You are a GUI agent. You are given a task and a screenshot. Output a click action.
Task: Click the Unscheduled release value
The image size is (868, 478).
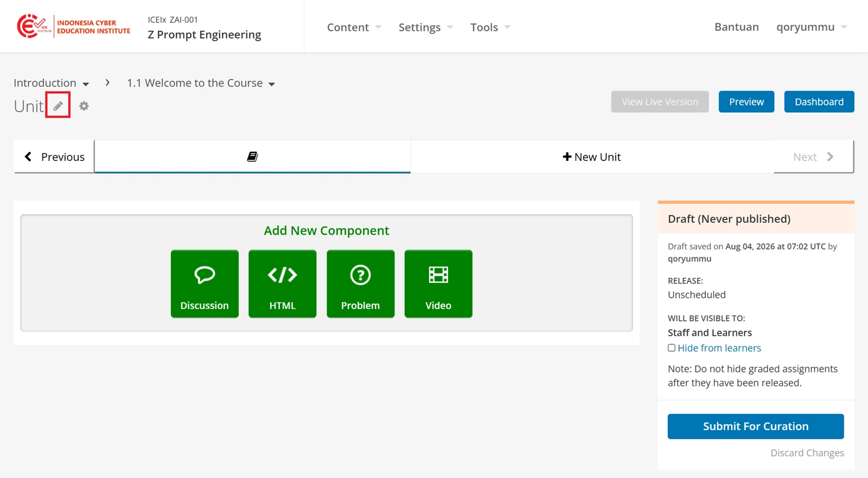click(x=697, y=295)
